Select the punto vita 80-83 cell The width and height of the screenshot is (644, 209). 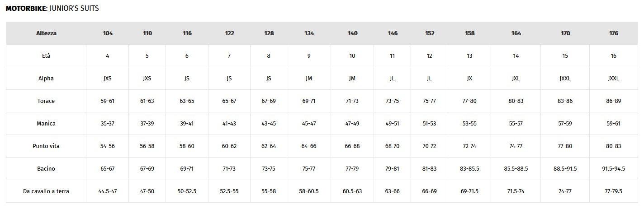pos(613,146)
